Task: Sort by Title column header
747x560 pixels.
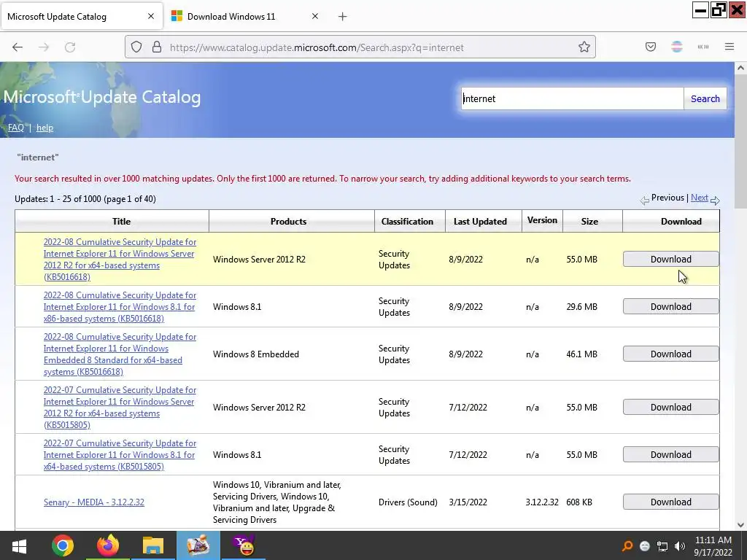Action: [122, 222]
